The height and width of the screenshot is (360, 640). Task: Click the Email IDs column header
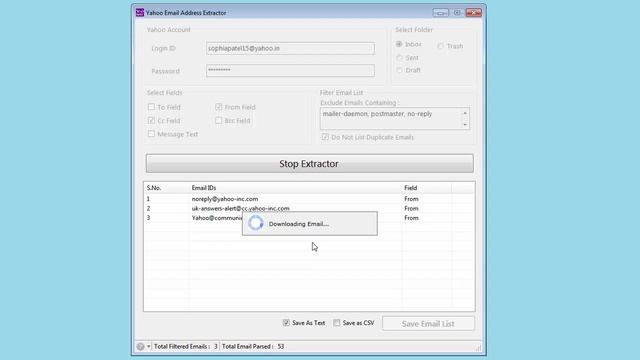(296, 188)
